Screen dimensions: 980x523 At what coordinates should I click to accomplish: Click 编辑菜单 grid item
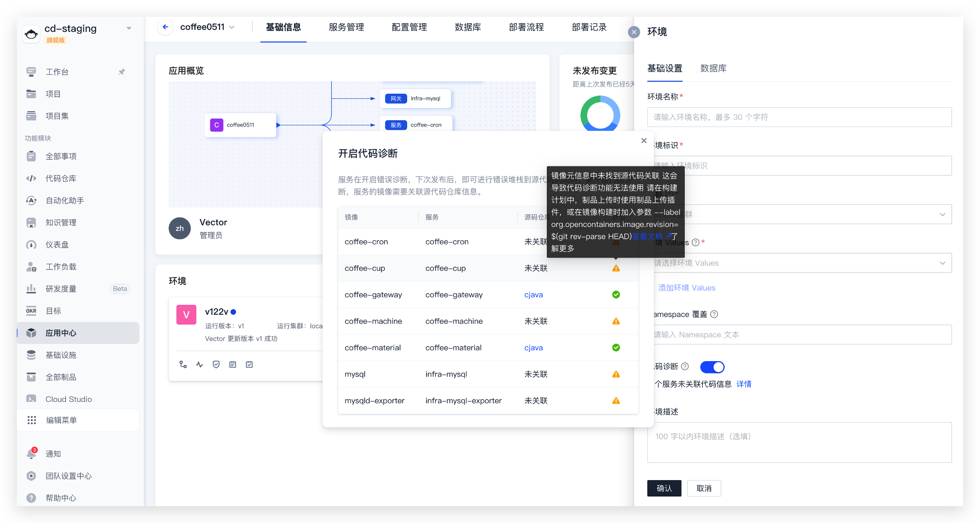pyautogui.click(x=78, y=420)
